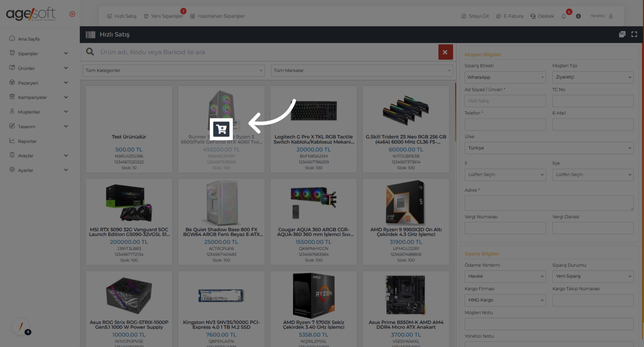Expand the Araçlar sidebar menu chevron

click(66, 156)
